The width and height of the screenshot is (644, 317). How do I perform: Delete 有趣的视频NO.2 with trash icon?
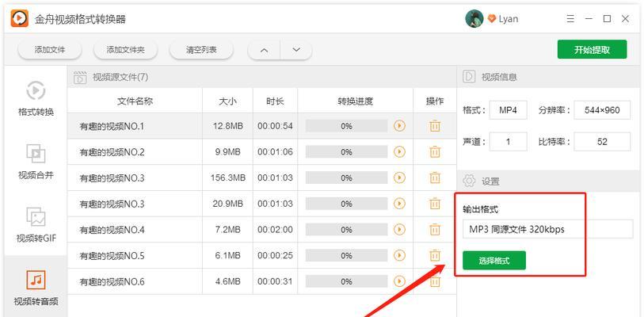pyautogui.click(x=435, y=151)
